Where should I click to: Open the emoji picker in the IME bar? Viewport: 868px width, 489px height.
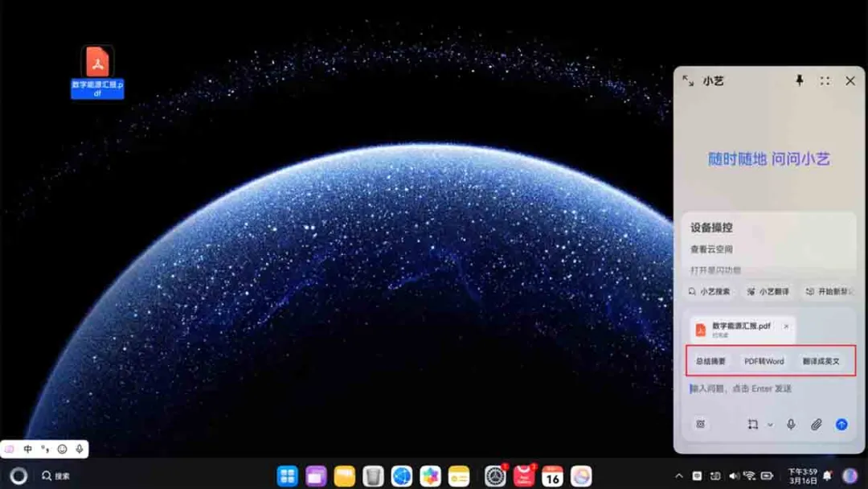point(62,449)
